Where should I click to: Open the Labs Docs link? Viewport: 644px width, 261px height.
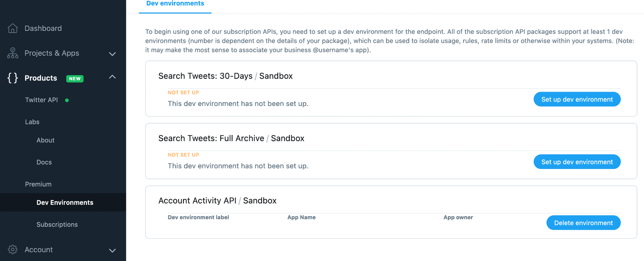[44, 162]
